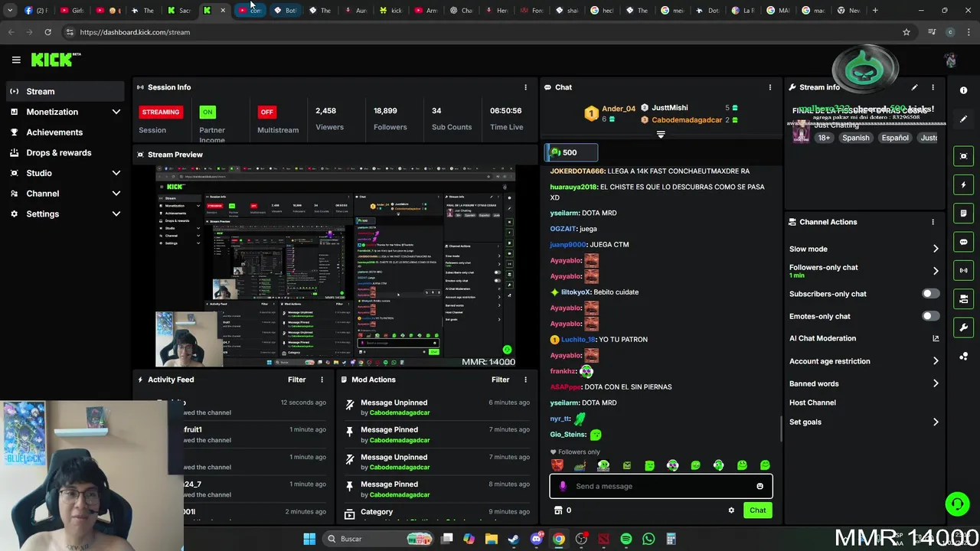Open Chat panel options menu
Screen dimensions: 980x551
(x=770, y=87)
